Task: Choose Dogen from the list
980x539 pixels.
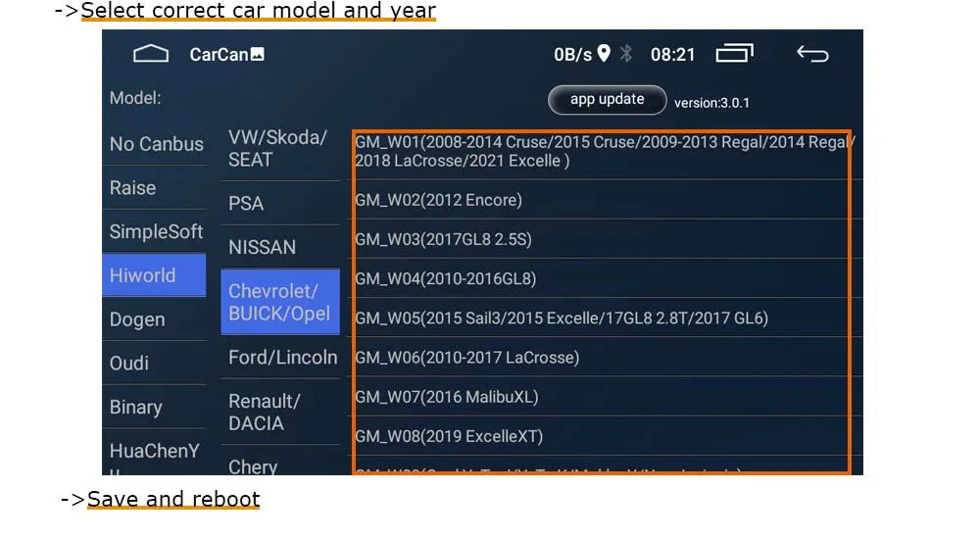Action: (x=154, y=318)
